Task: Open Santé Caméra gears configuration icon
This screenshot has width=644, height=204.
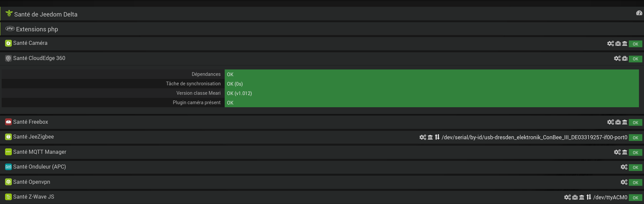Action: (x=610, y=43)
